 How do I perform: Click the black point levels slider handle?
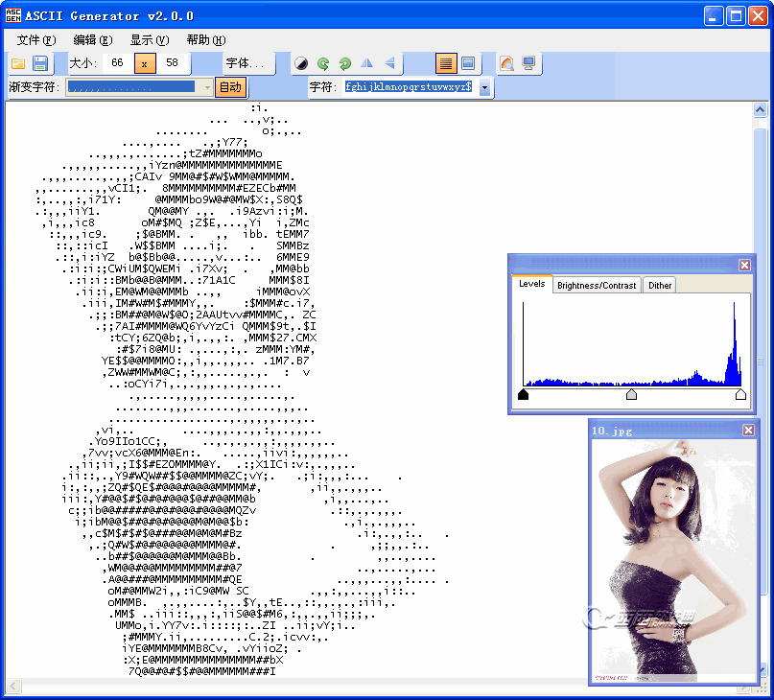coord(524,394)
